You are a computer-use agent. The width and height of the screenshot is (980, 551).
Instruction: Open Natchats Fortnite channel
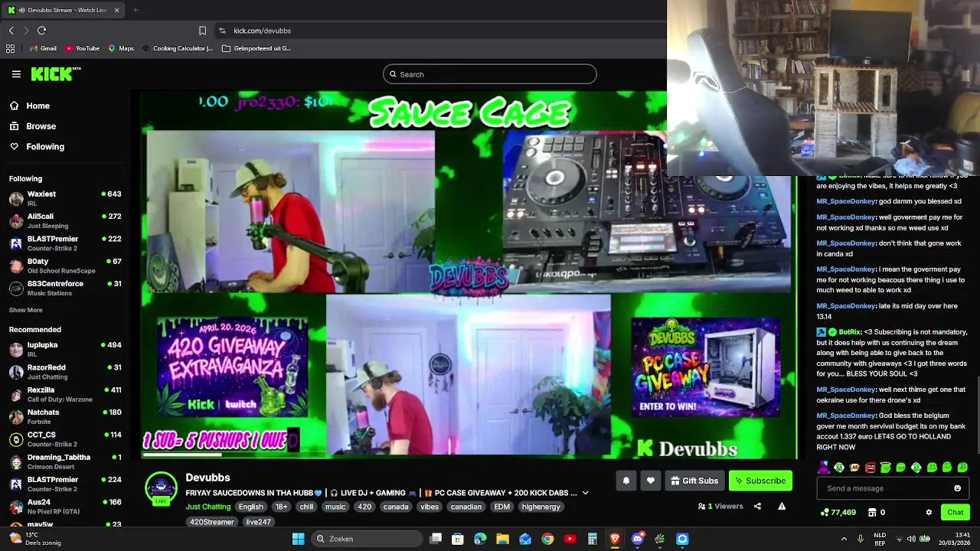(65, 416)
